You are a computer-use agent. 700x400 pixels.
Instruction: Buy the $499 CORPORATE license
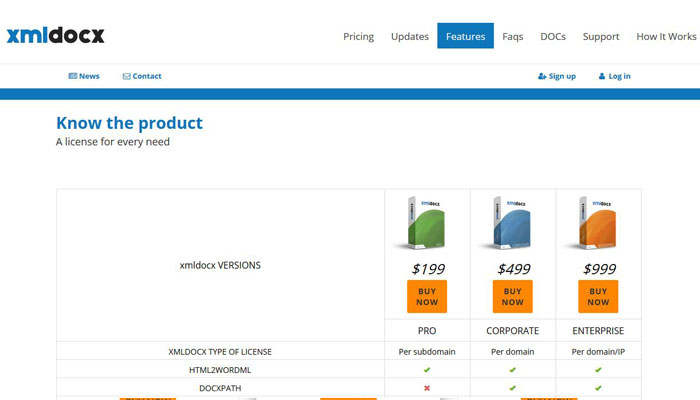(x=512, y=296)
